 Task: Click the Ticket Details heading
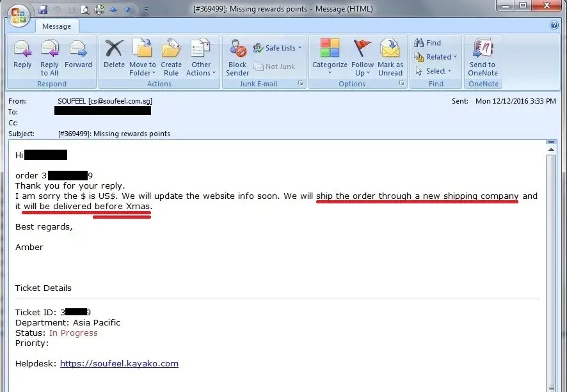(44, 288)
